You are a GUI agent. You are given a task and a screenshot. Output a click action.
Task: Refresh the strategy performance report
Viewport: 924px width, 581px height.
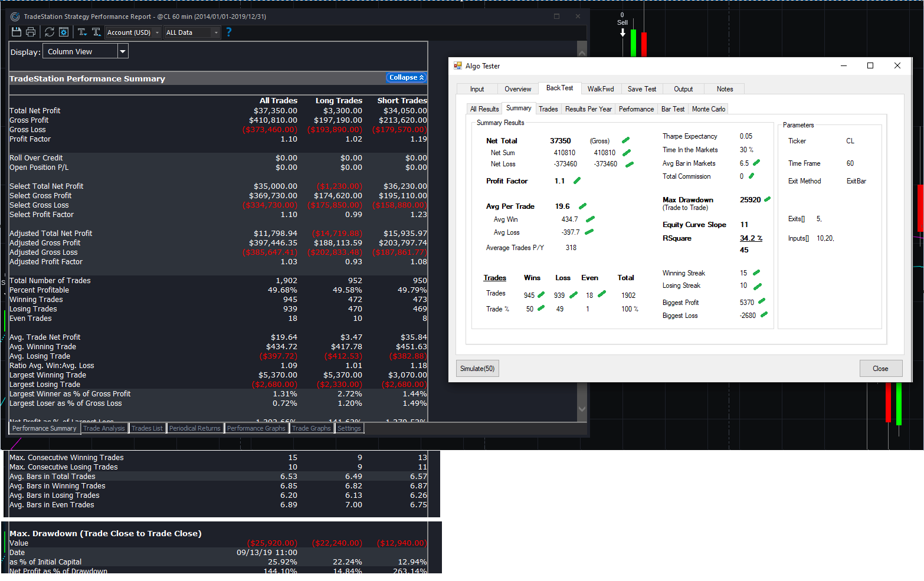tap(50, 32)
